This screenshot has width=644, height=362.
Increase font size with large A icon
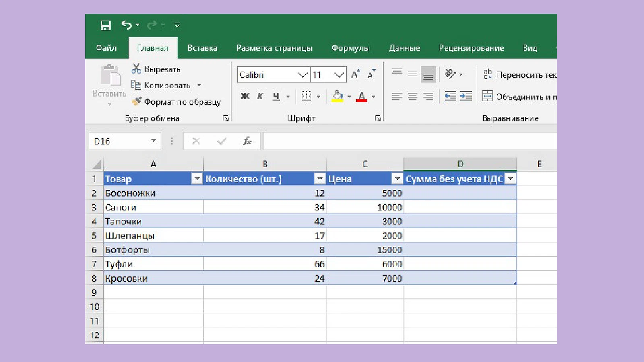355,74
